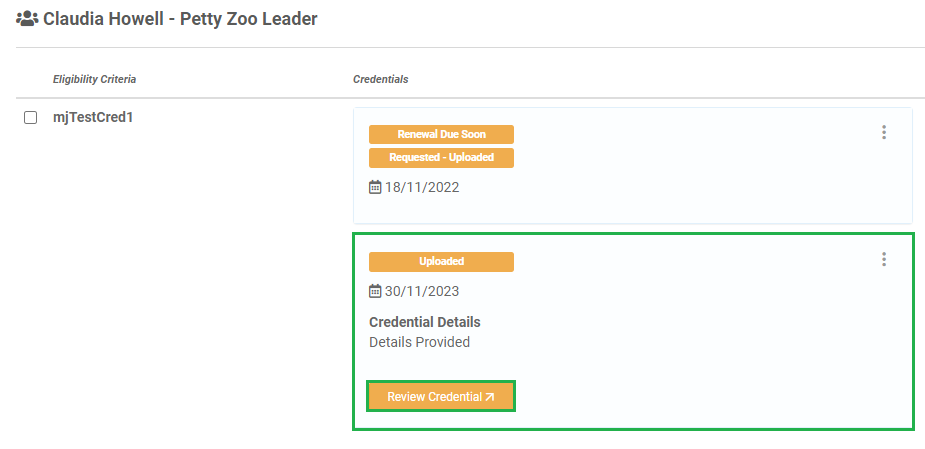
Task: Click the Review Credential button
Action: [x=441, y=396]
